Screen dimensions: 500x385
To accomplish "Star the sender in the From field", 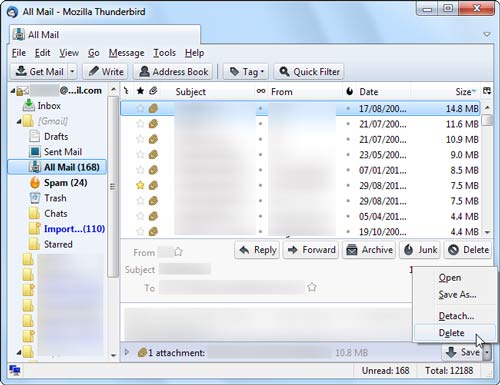I will pos(178,252).
